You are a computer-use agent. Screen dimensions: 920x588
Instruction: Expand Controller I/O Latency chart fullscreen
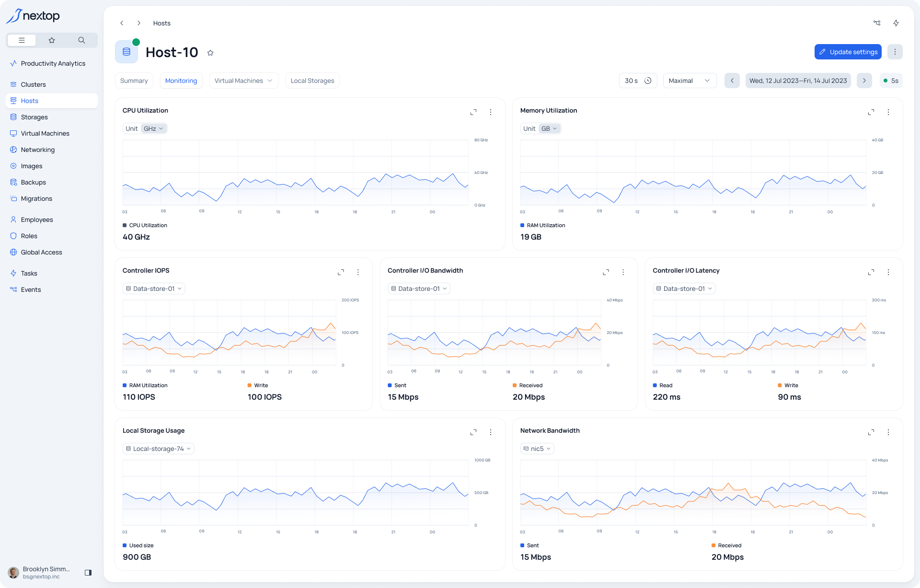pos(871,272)
